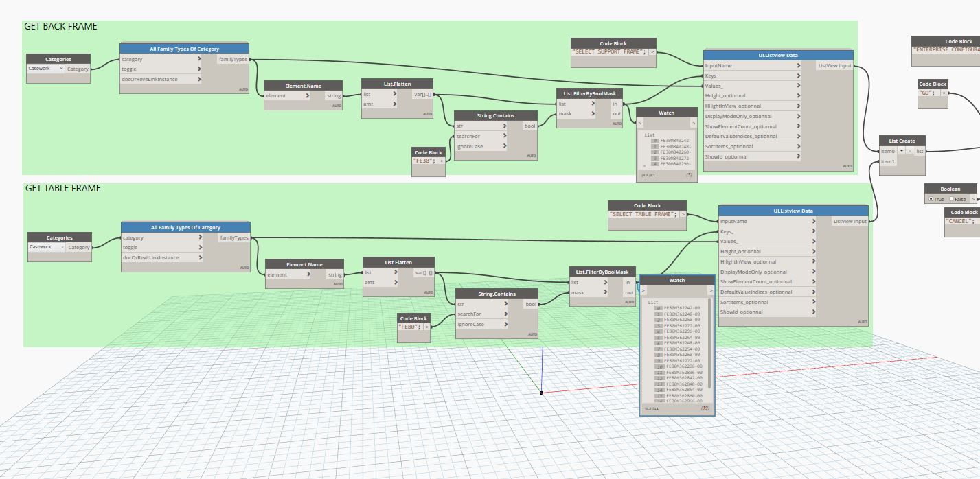Open Casework dropdown in GET BACK FRAME Categories node
980x479 pixels.
(46, 69)
